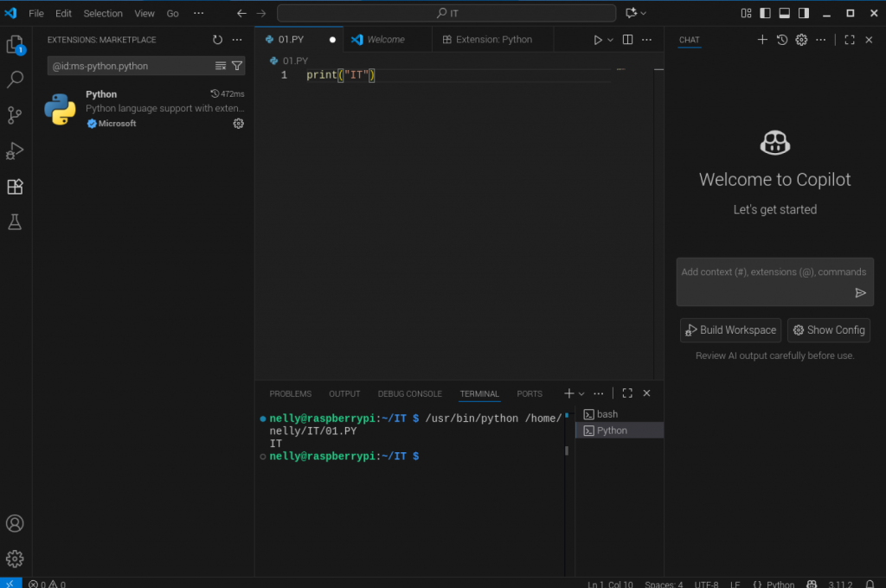Open the Copilot dropdown in title bar

[643, 14]
